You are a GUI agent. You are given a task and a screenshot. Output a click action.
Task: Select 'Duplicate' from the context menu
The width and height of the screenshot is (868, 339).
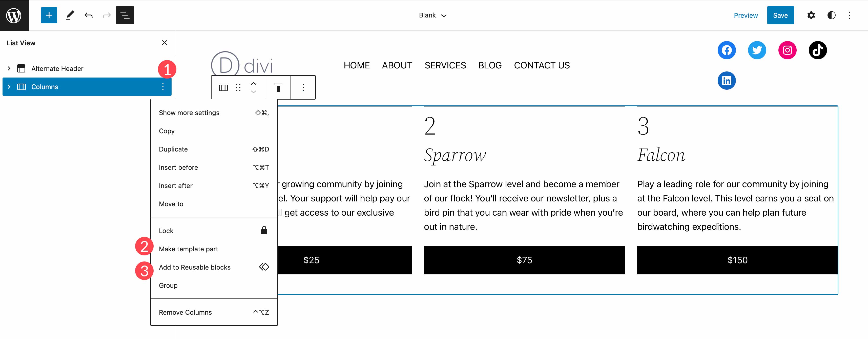[173, 149]
